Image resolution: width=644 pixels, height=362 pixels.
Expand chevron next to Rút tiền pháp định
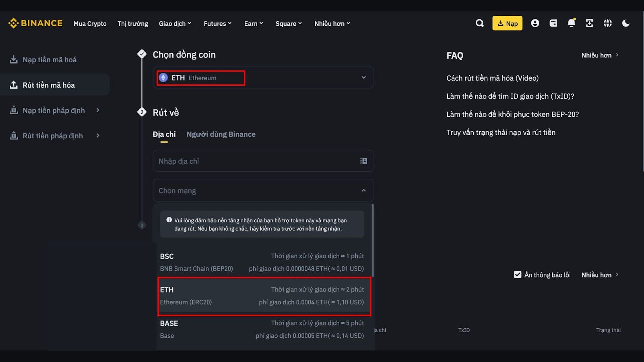(x=98, y=136)
